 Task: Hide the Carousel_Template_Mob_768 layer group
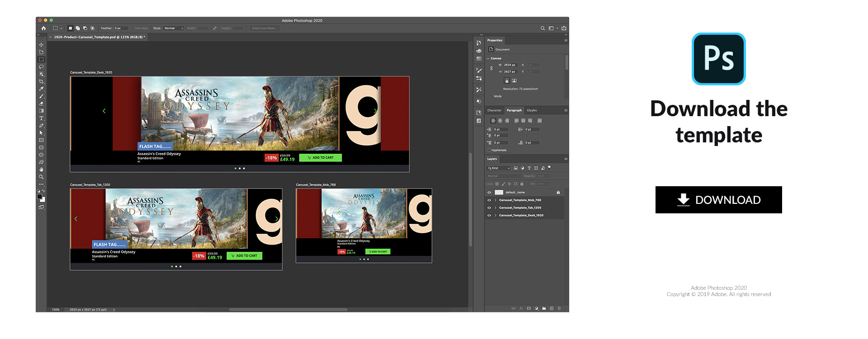(x=489, y=200)
